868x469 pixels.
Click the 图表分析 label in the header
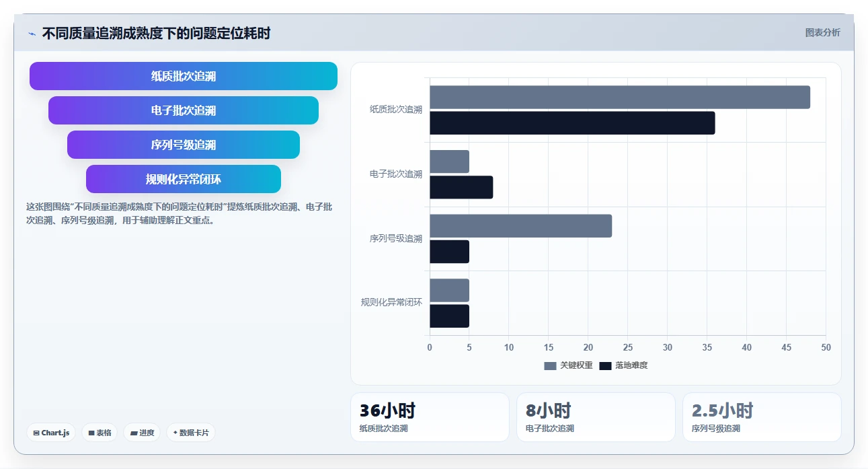point(822,32)
